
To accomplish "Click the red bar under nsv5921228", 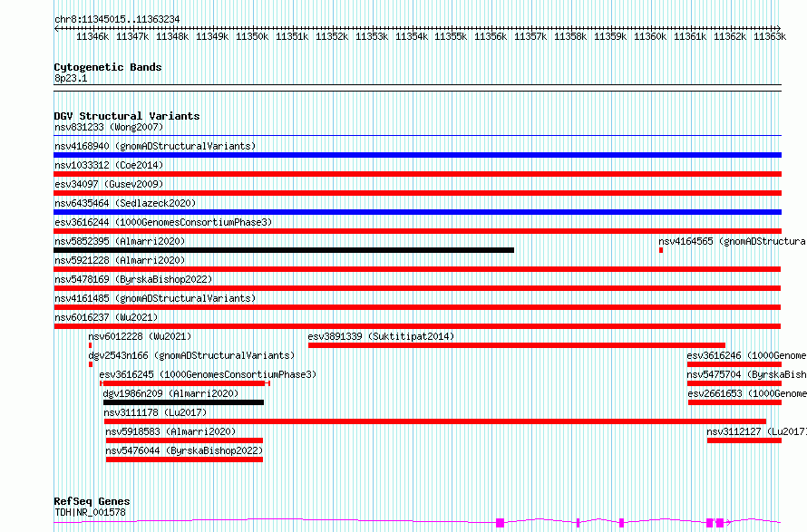I will 417,269.
